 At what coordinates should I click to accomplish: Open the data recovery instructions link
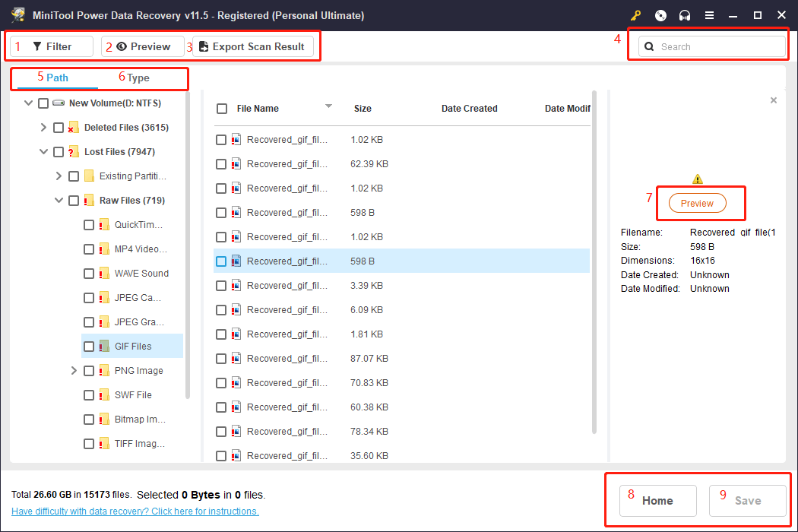135,511
